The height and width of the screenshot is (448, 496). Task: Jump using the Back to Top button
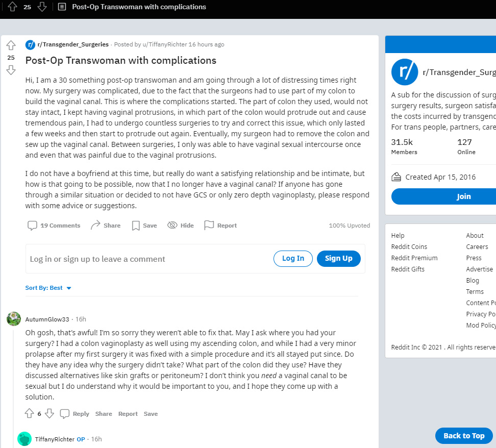[x=463, y=436]
